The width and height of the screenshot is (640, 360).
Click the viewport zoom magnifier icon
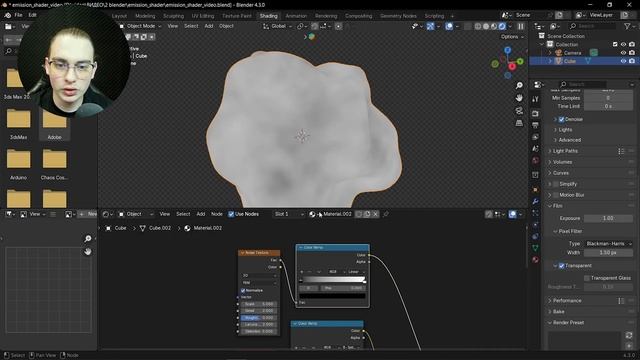[x=519, y=85]
